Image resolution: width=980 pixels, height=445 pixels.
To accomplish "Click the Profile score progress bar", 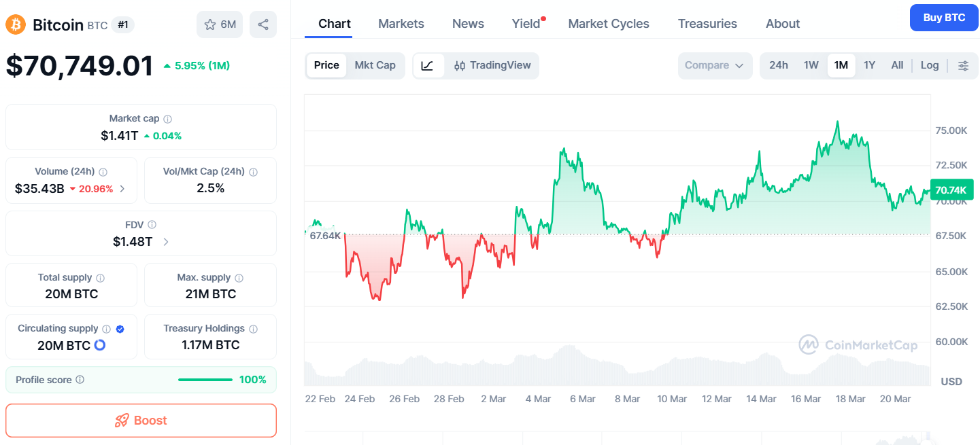I will pyautogui.click(x=205, y=380).
